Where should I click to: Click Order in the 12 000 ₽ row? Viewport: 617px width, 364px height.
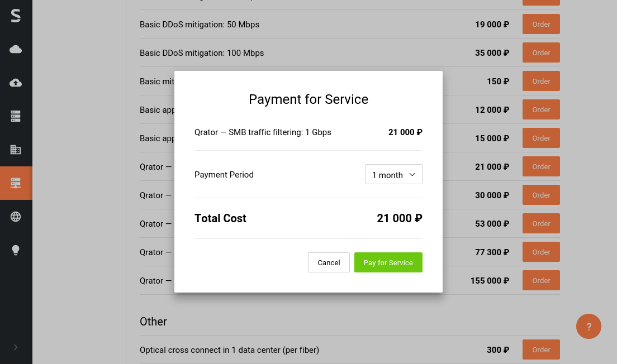pos(541,109)
